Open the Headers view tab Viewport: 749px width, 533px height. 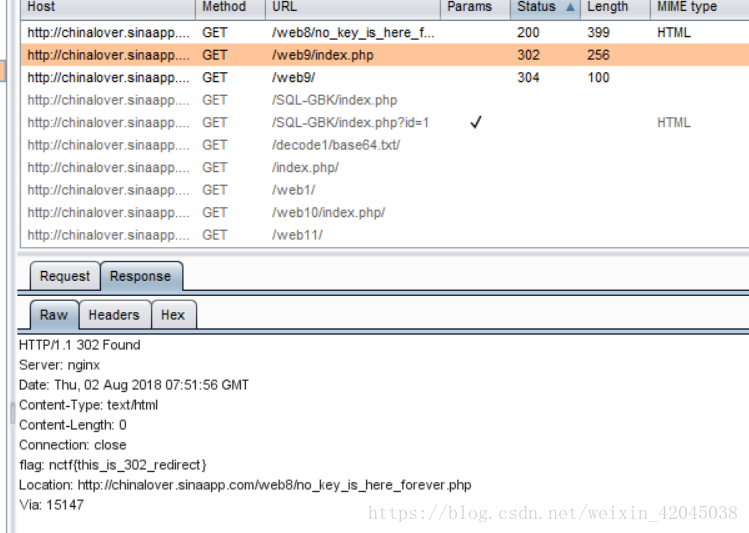point(115,315)
